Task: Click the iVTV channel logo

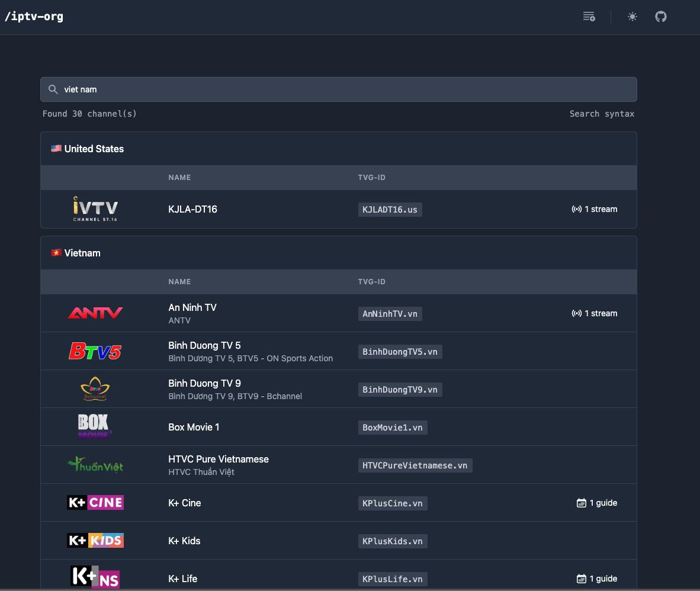Action: click(x=95, y=208)
